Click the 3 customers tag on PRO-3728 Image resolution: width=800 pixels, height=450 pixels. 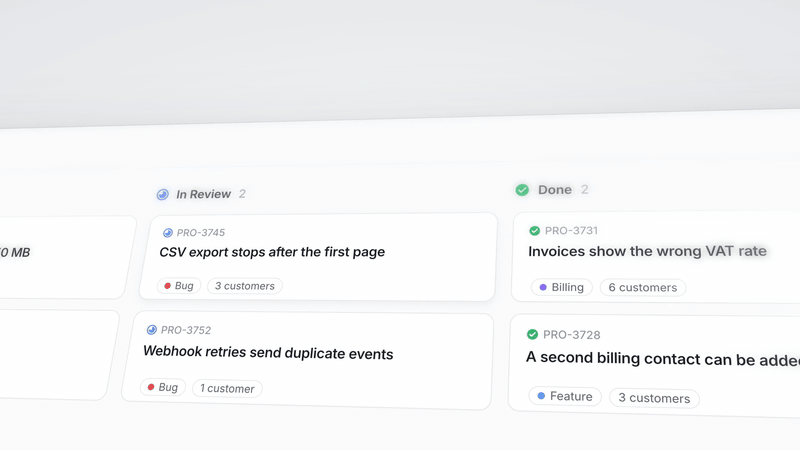654,398
